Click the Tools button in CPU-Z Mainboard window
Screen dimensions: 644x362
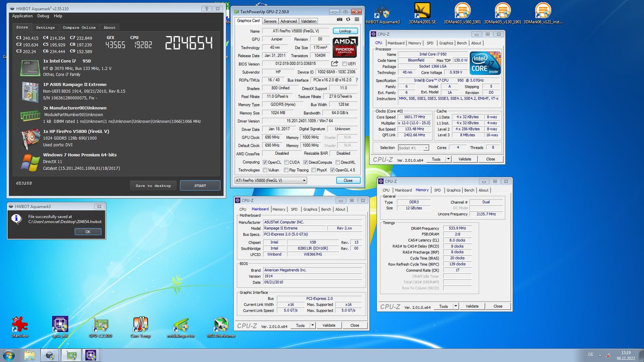[300, 325]
